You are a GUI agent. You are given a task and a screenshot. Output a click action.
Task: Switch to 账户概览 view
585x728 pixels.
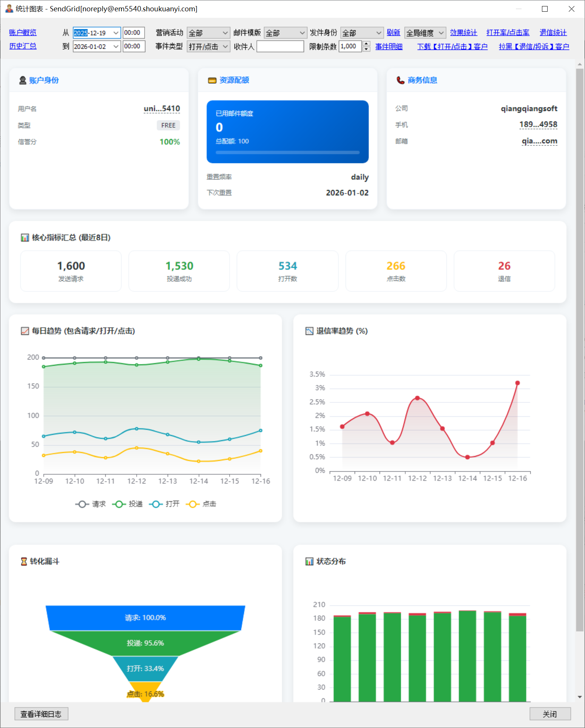(x=23, y=32)
